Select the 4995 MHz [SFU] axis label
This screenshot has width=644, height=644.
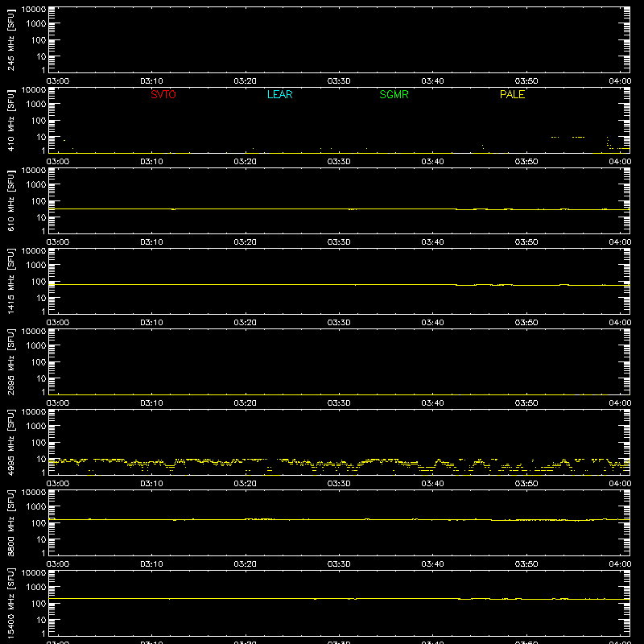click(10, 442)
